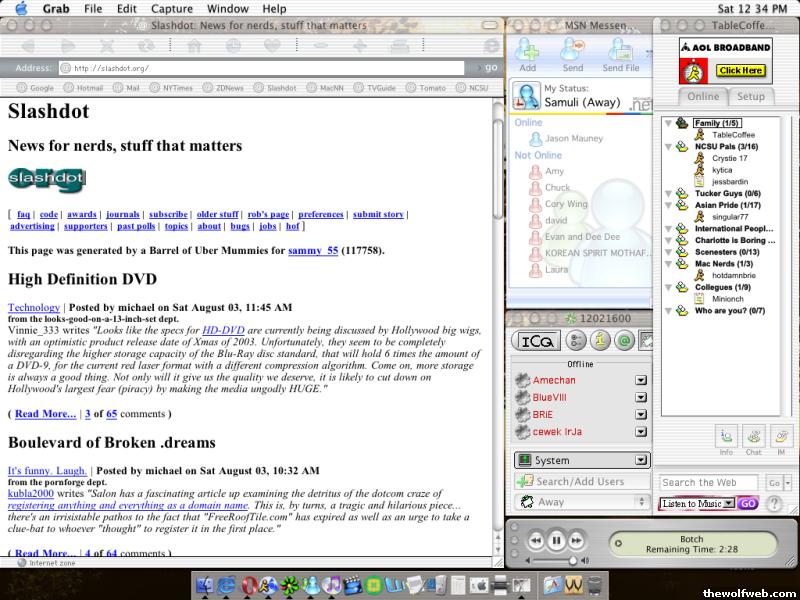Pause the iTunes track playback

[556, 541]
